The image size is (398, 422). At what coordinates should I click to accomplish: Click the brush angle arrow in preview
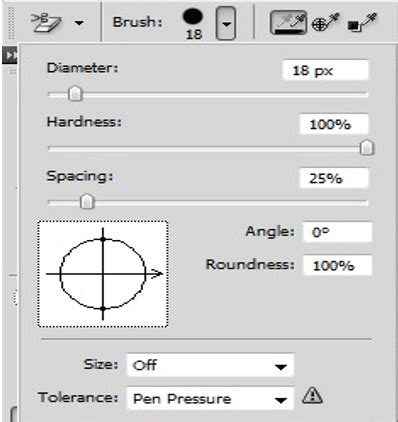pos(156,274)
